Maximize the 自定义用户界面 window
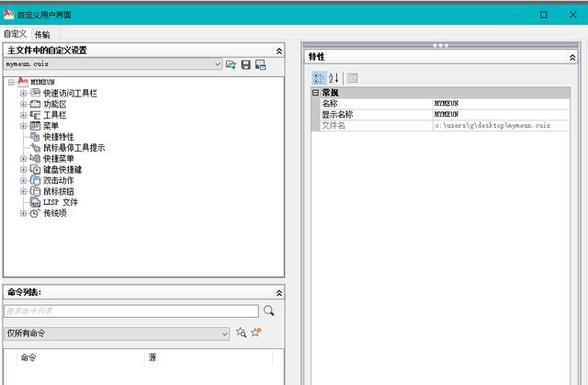This screenshot has height=385, width=588. 543,15
